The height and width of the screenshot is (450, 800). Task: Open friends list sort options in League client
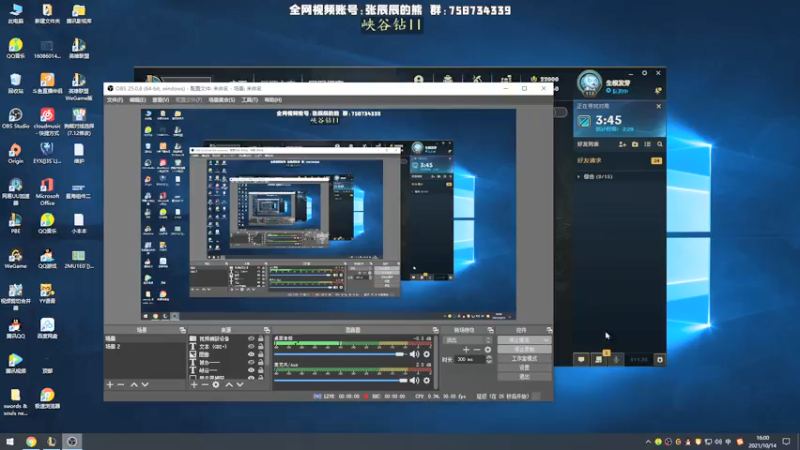click(x=647, y=144)
